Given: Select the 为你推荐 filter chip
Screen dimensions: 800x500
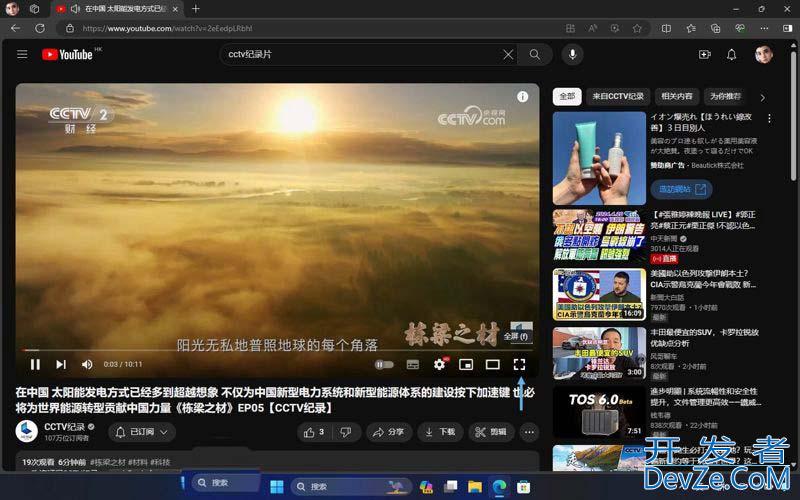Looking at the screenshot, I should (724, 96).
